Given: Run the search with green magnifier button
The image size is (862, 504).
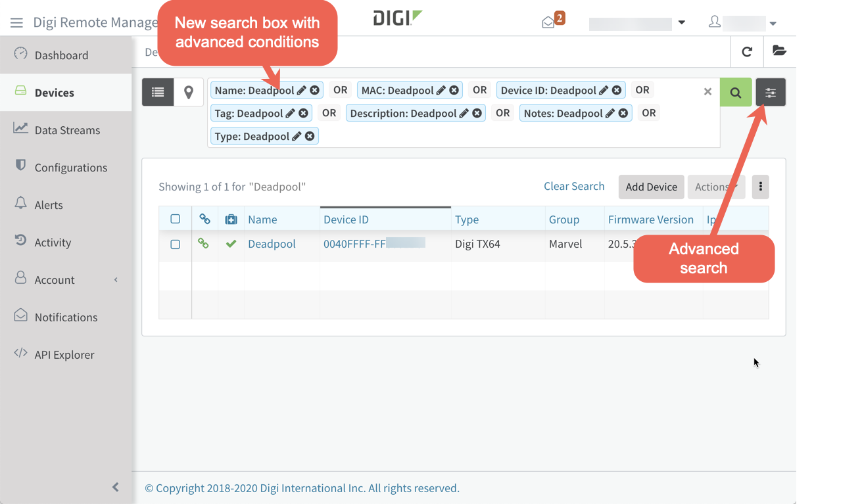Looking at the screenshot, I should (736, 93).
